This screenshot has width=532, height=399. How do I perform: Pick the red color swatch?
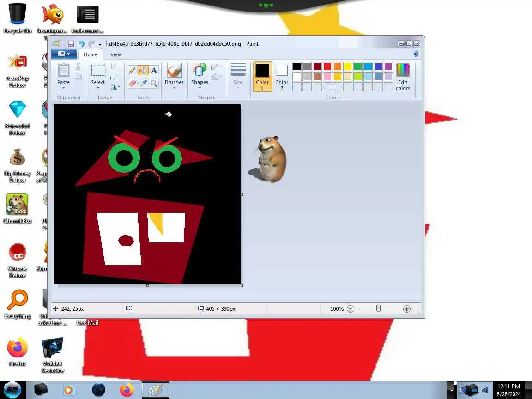pos(327,66)
